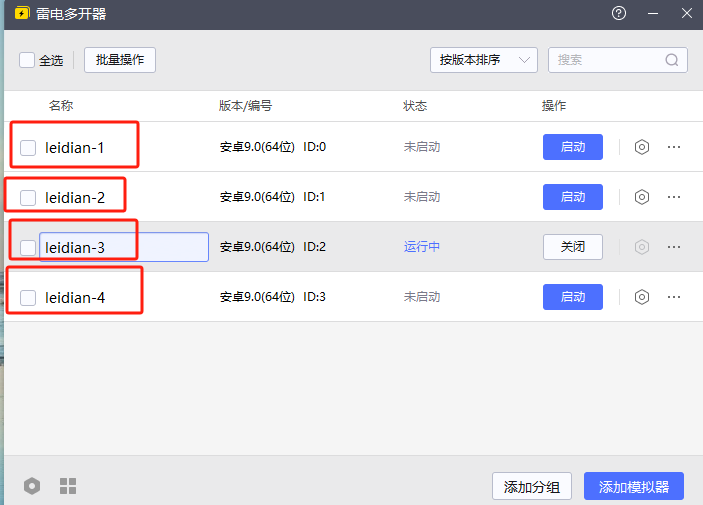The height and width of the screenshot is (505, 703).
Task: Switch to grid view icon
Action: point(68,486)
